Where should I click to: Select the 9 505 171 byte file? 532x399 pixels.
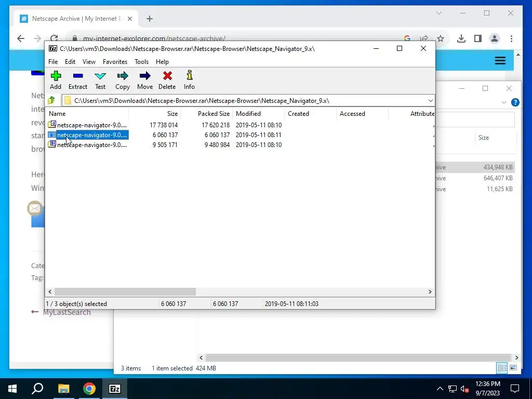[240, 144]
